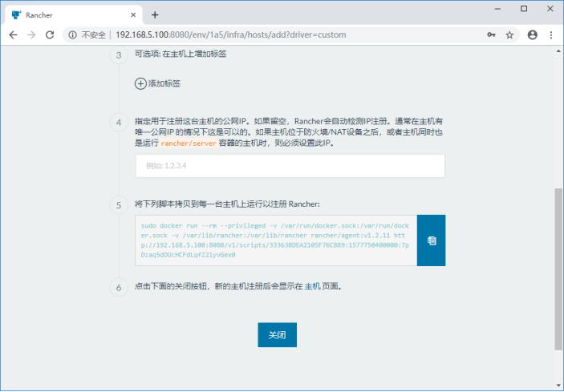Copy the docker registration command to clipboard
The width and height of the screenshot is (564, 392).
pos(431,240)
